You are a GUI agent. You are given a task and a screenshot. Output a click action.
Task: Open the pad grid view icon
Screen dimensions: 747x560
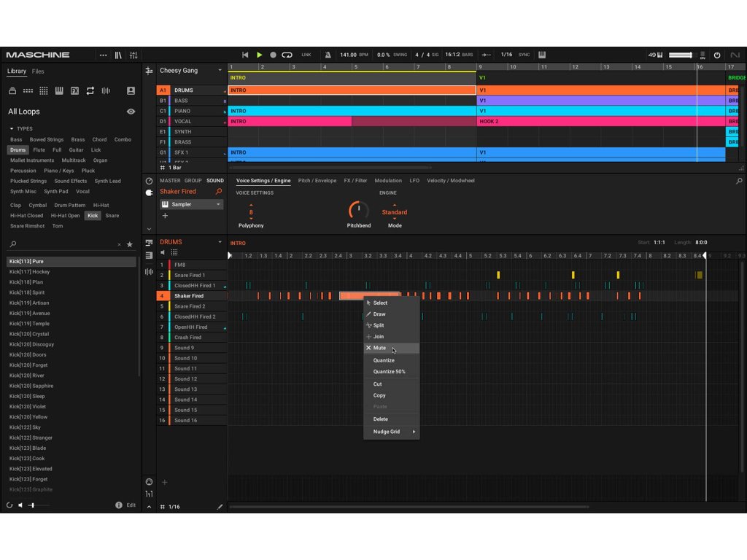tap(174, 252)
